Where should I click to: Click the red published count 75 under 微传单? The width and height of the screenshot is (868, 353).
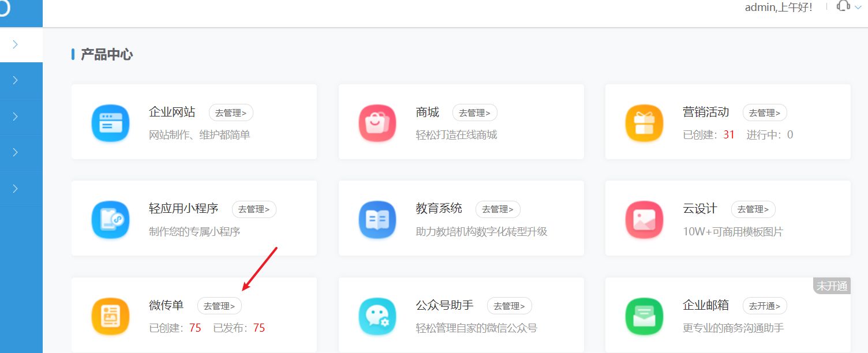click(259, 328)
